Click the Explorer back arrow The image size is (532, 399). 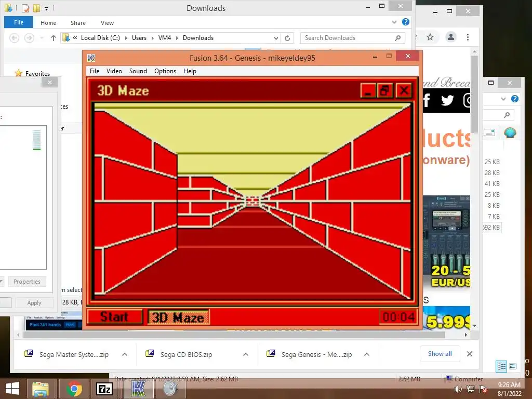tap(14, 38)
